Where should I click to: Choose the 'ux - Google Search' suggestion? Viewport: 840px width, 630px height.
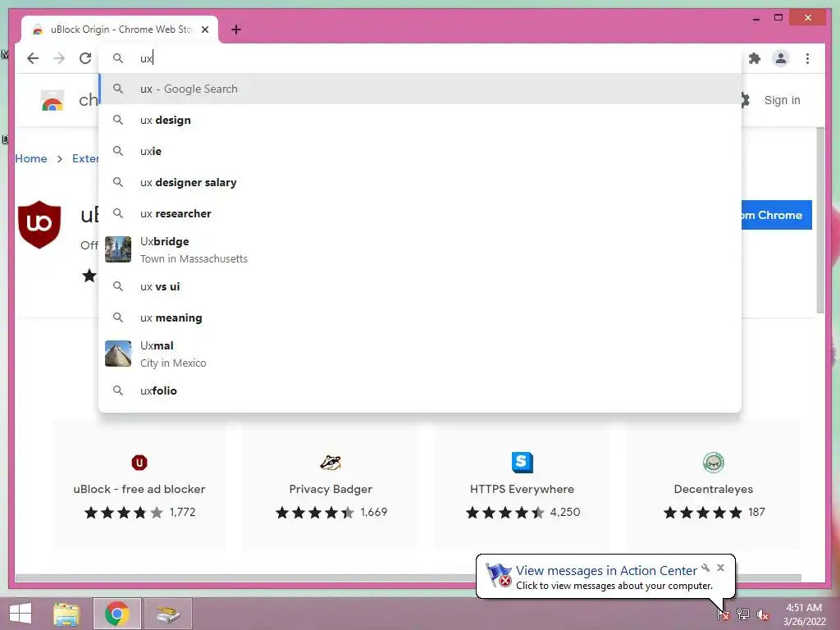(420, 89)
